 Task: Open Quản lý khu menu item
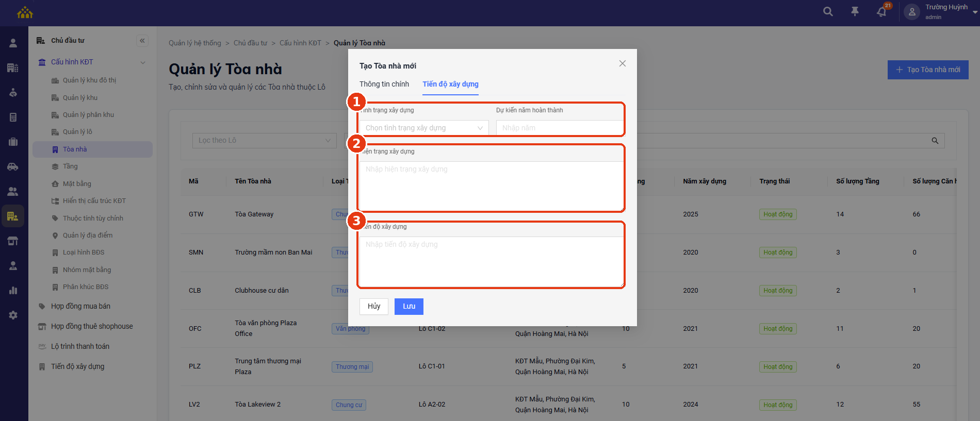tap(80, 98)
